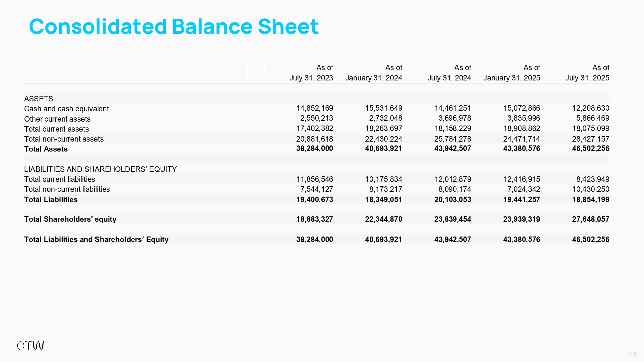
Task: Click total liabilities value 19,400,673
Action: [314, 200]
